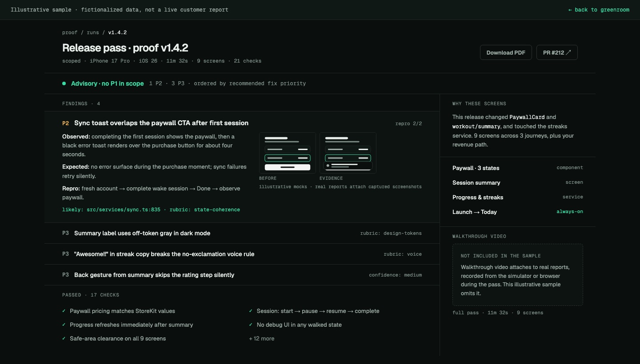Viewport: 640px width, 364px height.
Task: Open PR #212 link button
Action: coord(557,52)
